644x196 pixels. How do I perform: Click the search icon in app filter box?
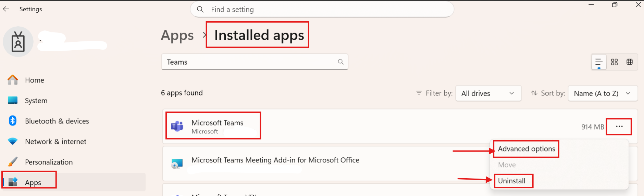(x=340, y=62)
